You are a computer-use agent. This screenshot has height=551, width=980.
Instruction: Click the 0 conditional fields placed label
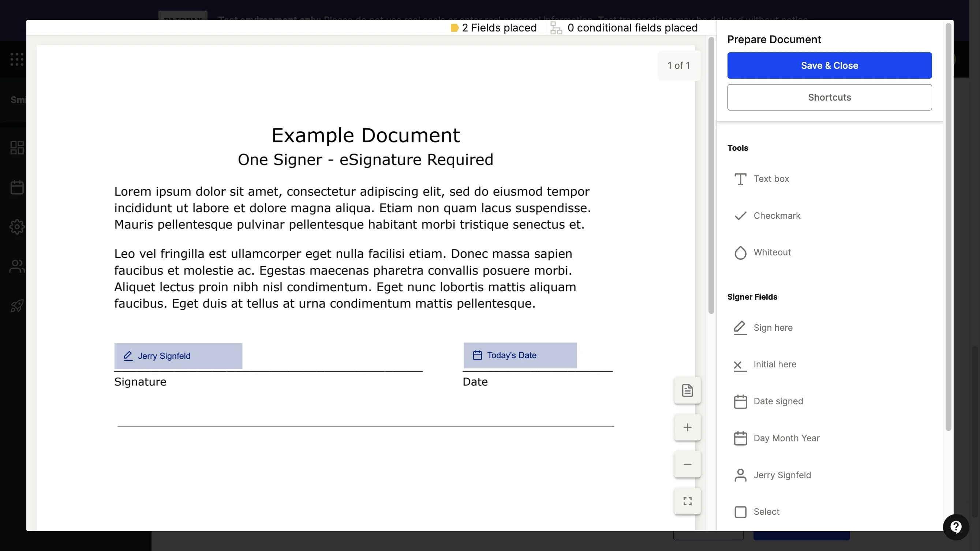coord(632,28)
